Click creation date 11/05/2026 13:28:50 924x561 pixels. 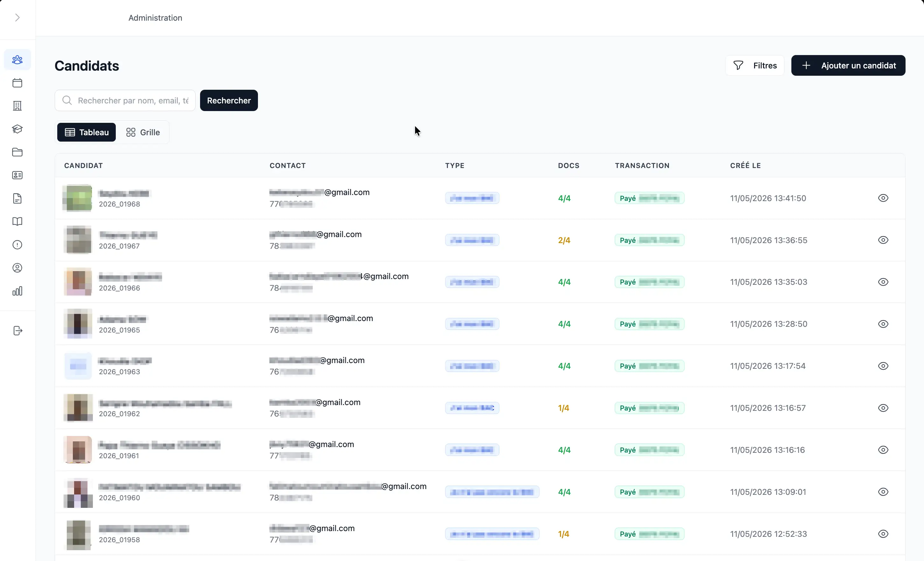pyautogui.click(x=768, y=324)
